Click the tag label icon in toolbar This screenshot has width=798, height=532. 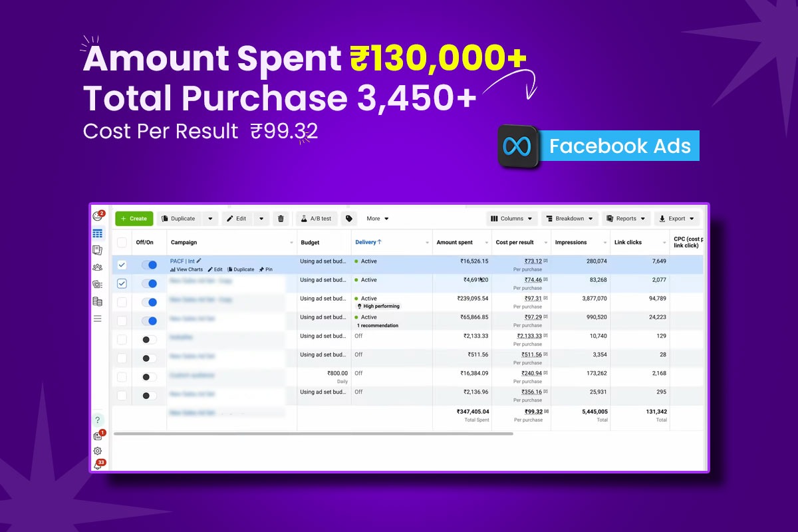click(x=348, y=219)
